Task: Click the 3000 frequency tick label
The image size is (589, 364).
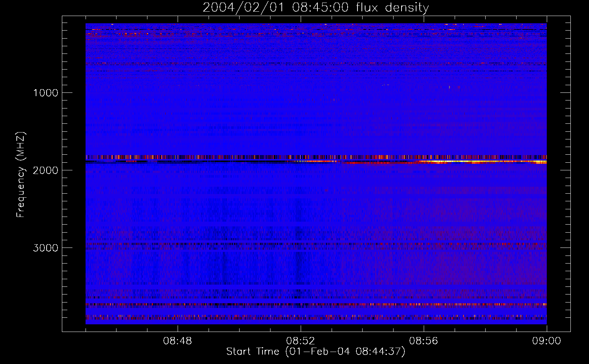Action: [46, 248]
